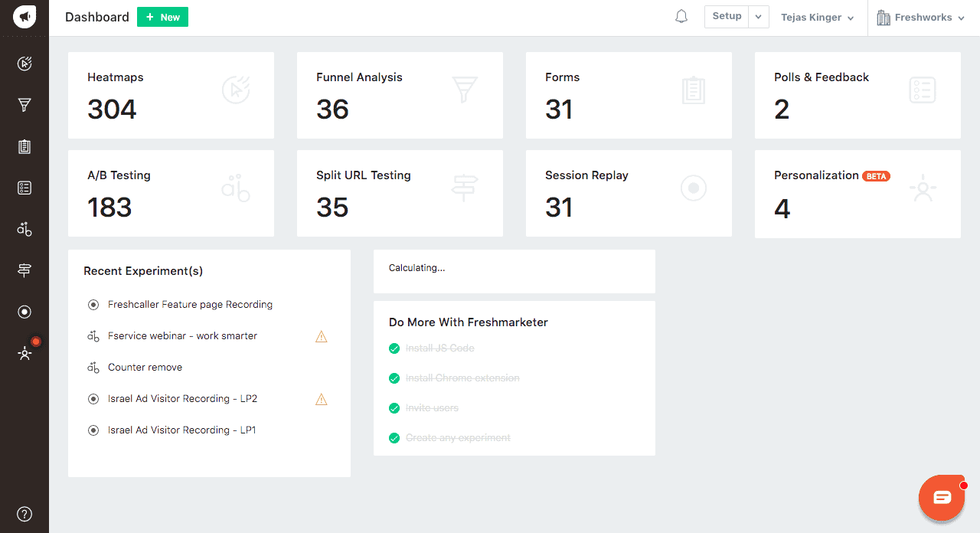Image resolution: width=980 pixels, height=533 pixels.
Task: Toggle the Invite users checkmark
Action: [394, 408]
